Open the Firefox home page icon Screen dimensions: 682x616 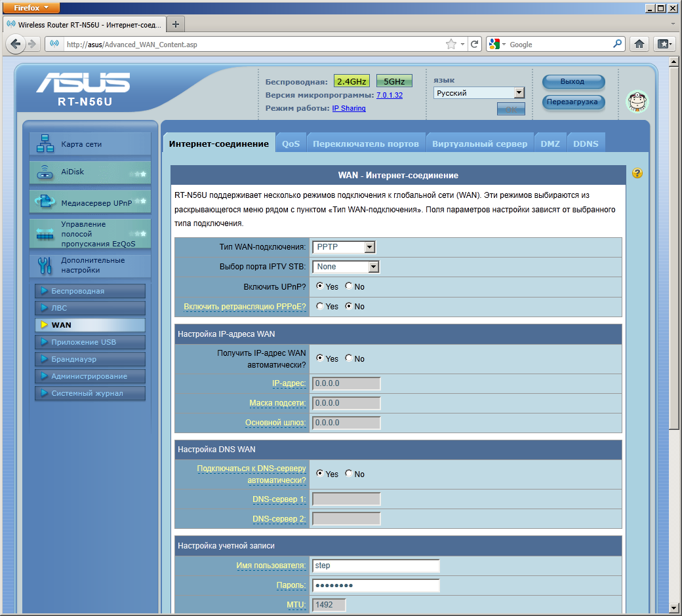[x=639, y=44]
